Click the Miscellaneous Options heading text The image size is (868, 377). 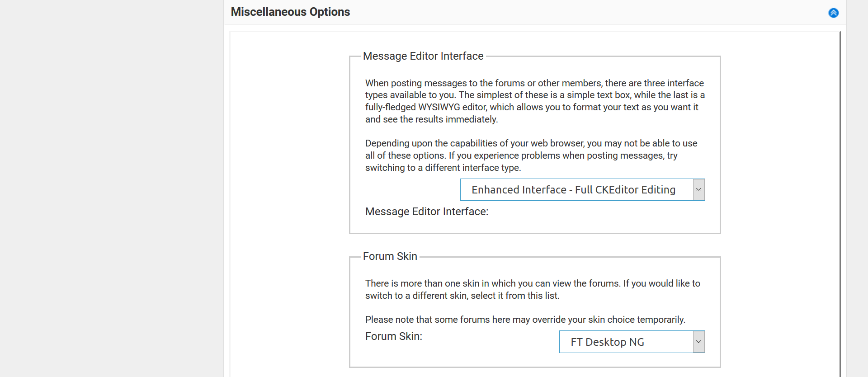[x=290, y=12]
